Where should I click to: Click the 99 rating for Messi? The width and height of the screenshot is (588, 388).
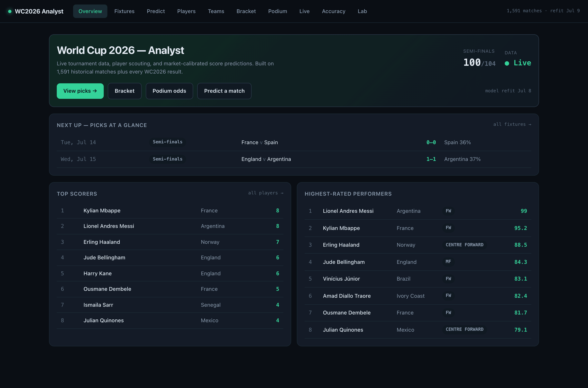(x=524, y=211)
